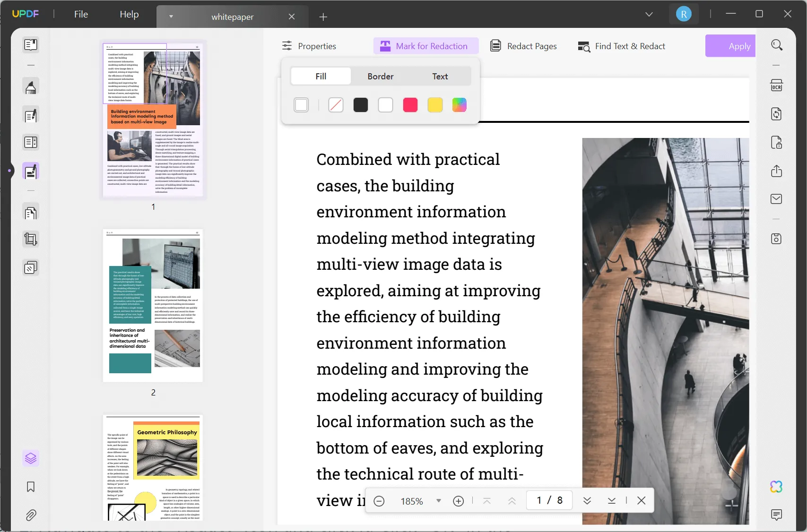Expand the tab list chevron in title bar
The height and width of the screenshot is (532, 807).
coord(649,15)
